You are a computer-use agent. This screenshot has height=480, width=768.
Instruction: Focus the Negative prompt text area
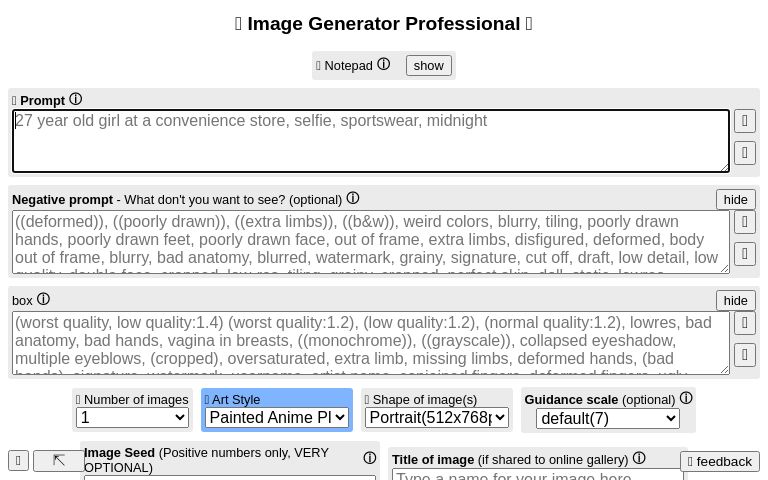tap(370, 241)
